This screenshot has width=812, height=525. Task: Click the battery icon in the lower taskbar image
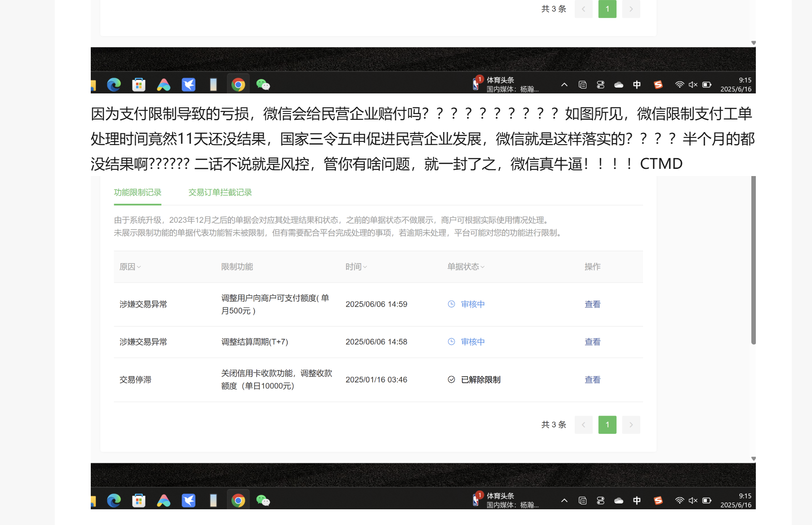[x=707, y=500]
